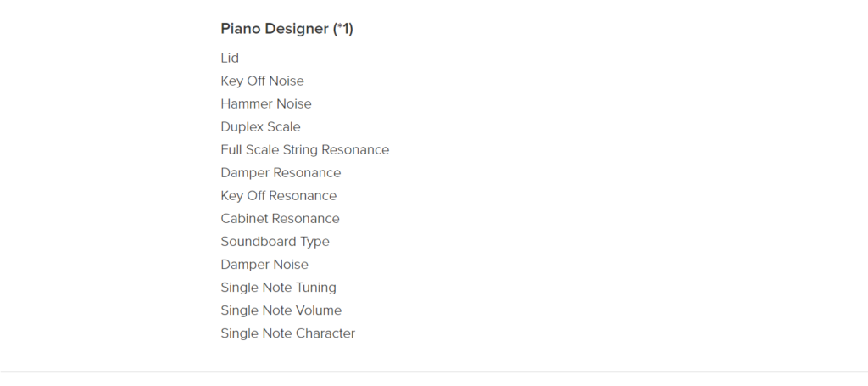
Task: Click the word 'Soundboard' in the list
Action: pos(251,242)
